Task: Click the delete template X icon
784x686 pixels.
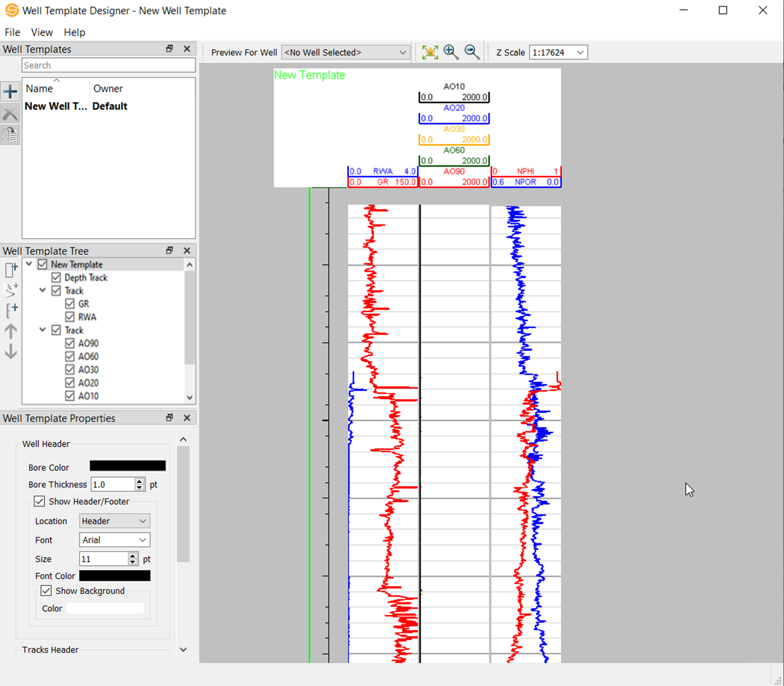Action: tap(10, 113)
